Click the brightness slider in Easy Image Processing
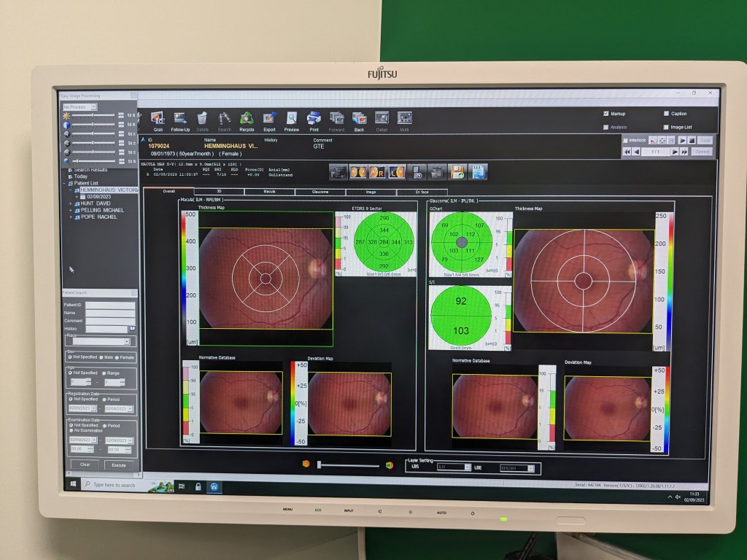Viewport: 747px width, 560px height. pos(93,116)
